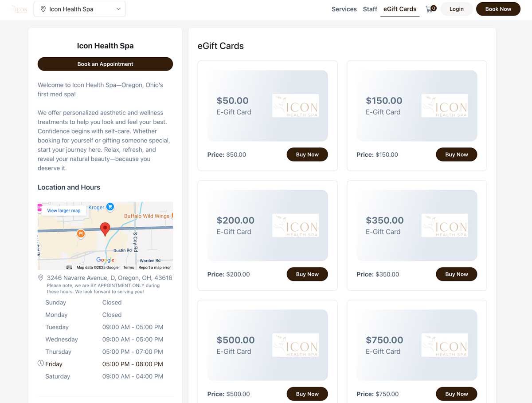
Task: Click the address pin icon beside 3246 Navarre Avenue
Action: point(41,278)
